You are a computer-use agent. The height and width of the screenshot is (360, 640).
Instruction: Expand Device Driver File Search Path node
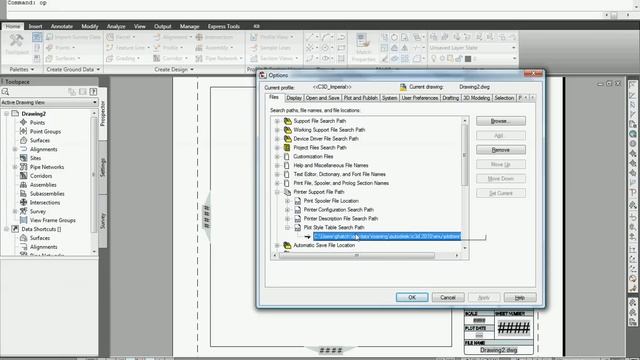277,139
